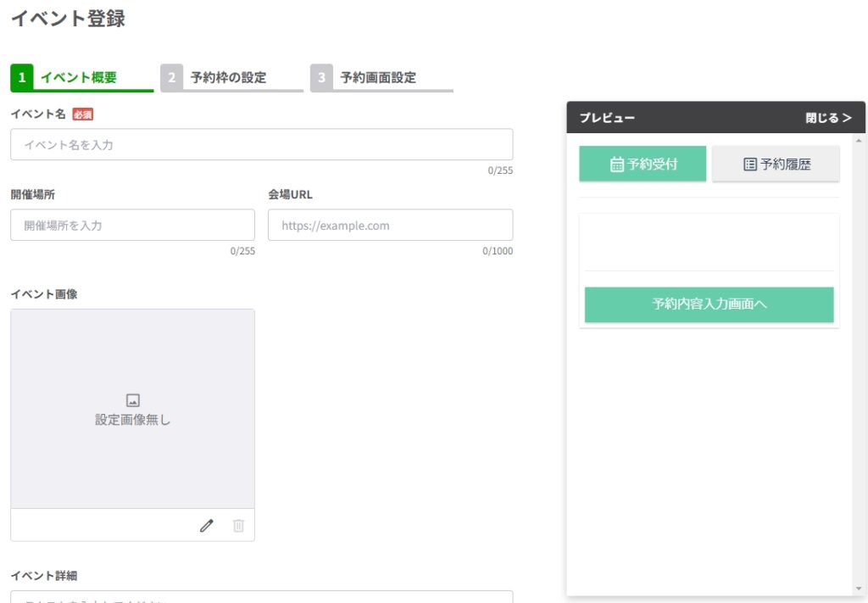Click the イベント詳細 text area

click(261, 596)
